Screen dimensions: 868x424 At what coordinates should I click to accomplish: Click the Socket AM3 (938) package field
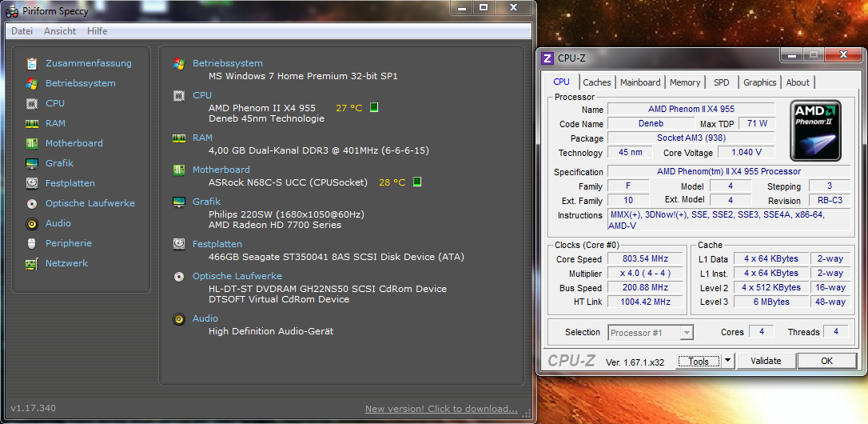[x=691, y=138]
